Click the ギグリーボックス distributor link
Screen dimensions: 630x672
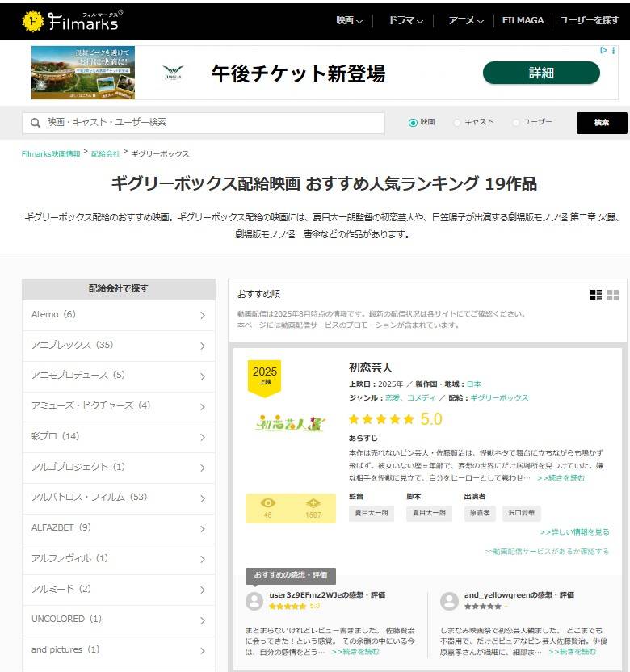click(x=499, y=397)
